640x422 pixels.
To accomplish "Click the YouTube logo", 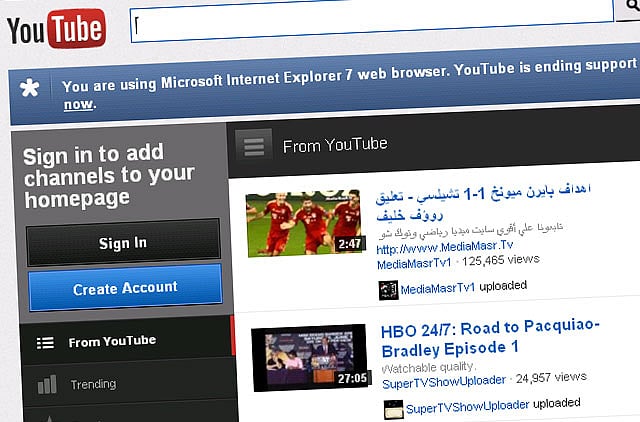I will [x=56, y=29].
